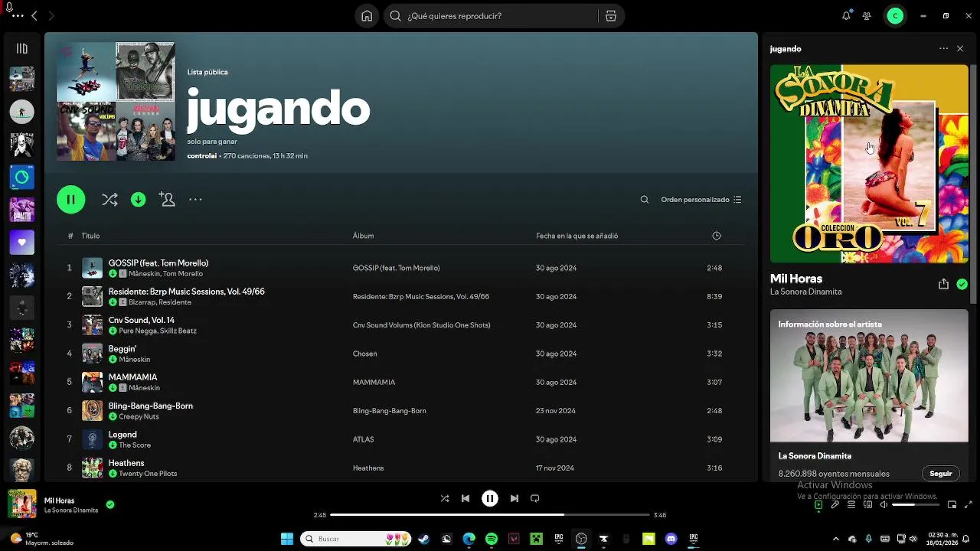980x551 pixels.
Task: Navigate back with the left arrow
Action: 34,15
